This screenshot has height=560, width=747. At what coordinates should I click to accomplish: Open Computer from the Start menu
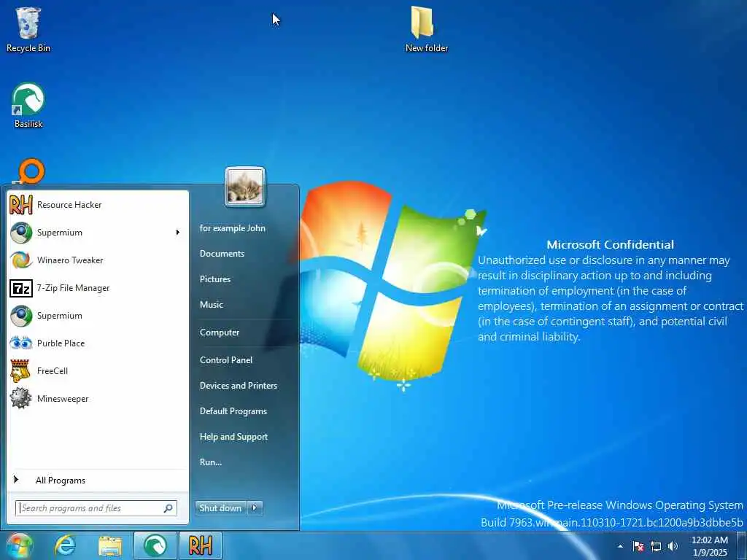point(219,332)
